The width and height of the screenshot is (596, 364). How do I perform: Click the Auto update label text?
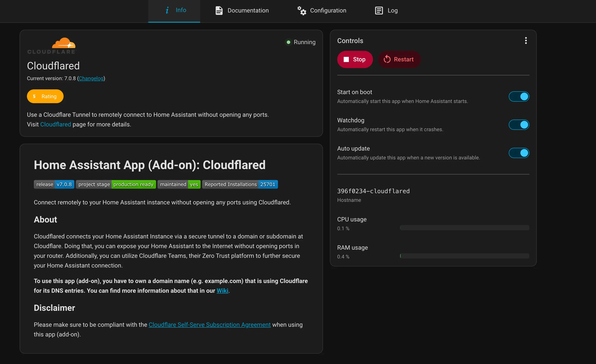(353, 148)
